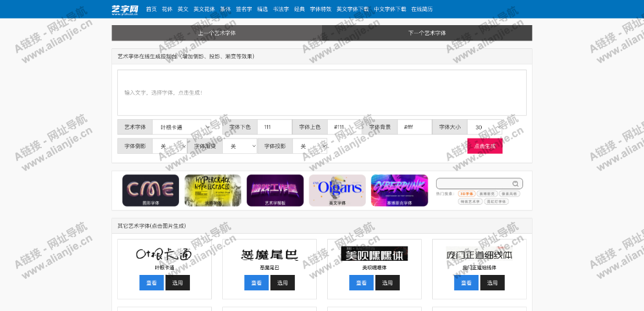
Task: Switch to 下一个艺术字体 tab
Action: click(x=427, y=33)
